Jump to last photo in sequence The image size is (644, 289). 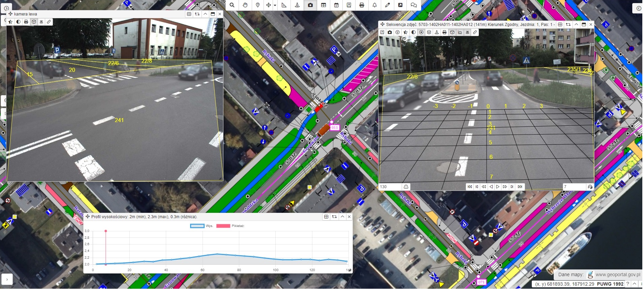[520, 186]
